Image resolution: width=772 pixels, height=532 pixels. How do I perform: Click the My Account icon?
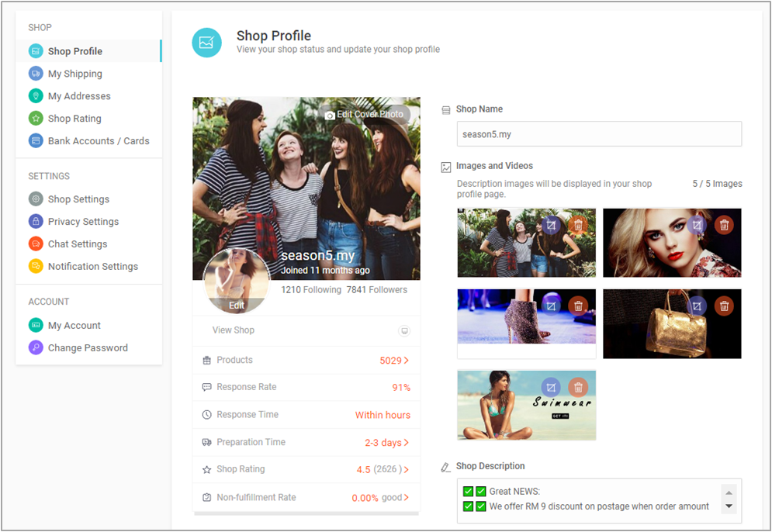[x=36, y=325]
